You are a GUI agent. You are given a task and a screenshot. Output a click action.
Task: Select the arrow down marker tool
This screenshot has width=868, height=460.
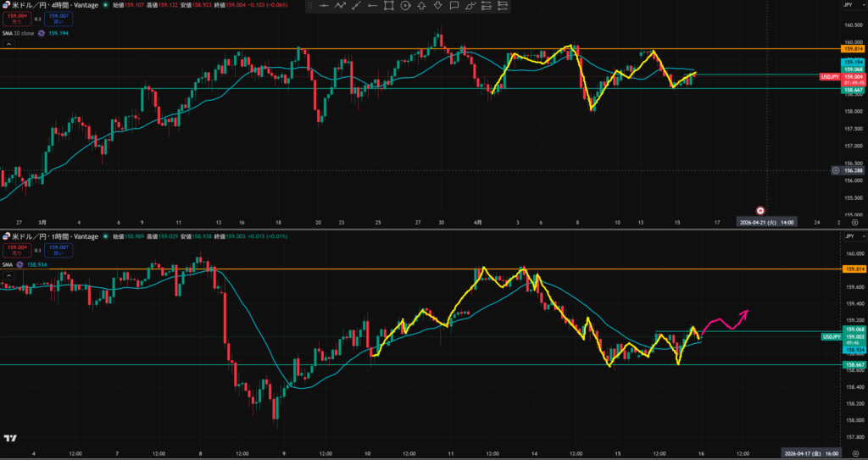click(437, 6)
